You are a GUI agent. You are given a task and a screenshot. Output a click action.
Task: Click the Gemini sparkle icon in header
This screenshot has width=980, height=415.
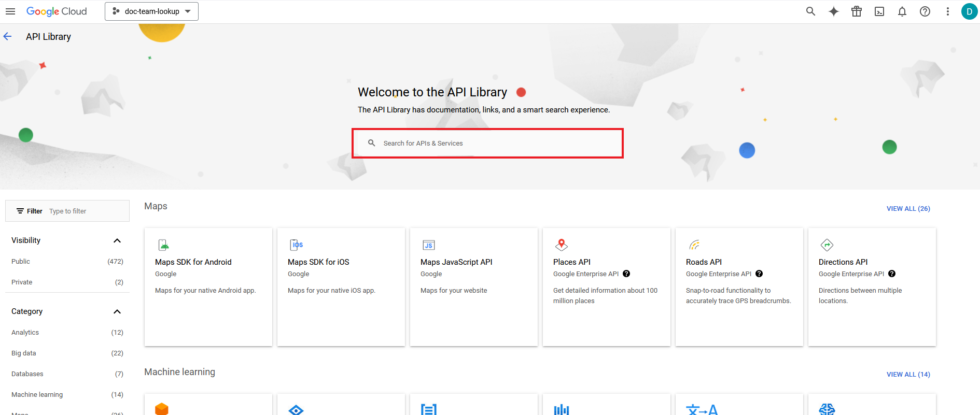tap(833, 11)
